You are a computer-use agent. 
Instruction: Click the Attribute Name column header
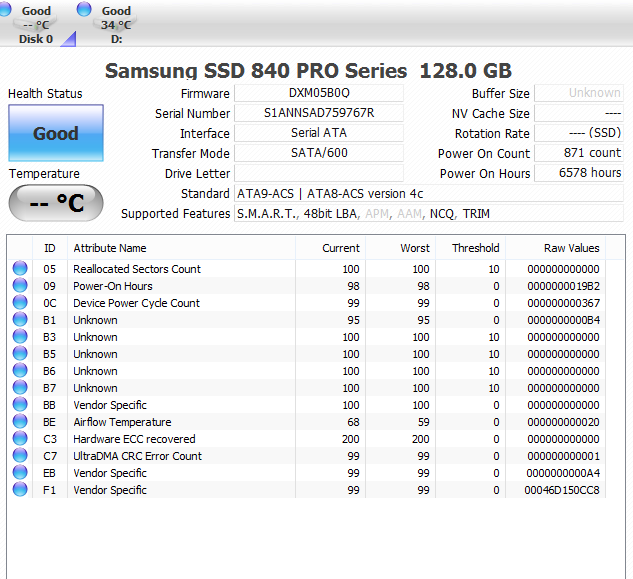coord(181,248)
